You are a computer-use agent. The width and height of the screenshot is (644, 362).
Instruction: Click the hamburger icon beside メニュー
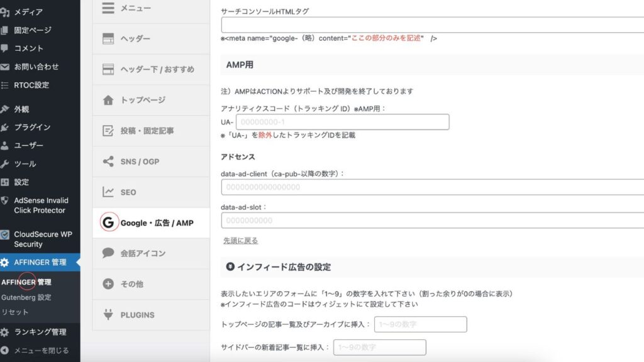(108, 8)
